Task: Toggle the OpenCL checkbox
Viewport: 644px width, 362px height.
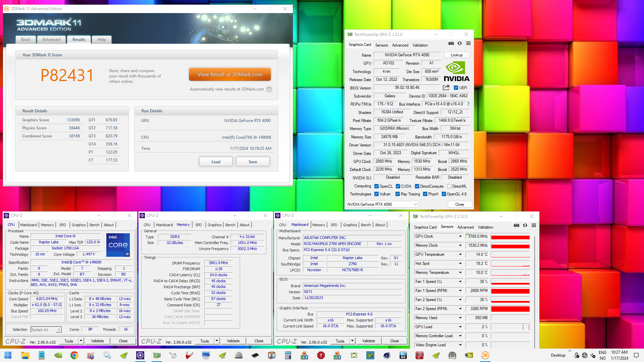Action: pyautogui.click(x=376, y=186)
